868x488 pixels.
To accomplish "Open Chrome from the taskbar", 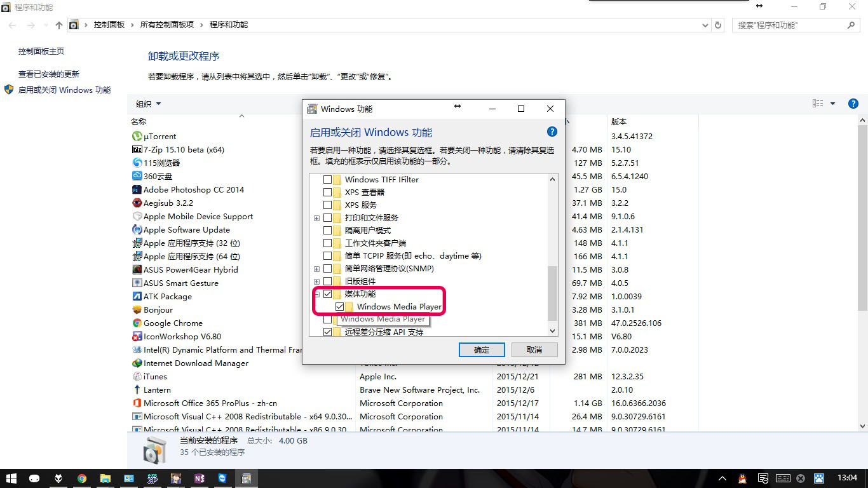I will point(82,478).
